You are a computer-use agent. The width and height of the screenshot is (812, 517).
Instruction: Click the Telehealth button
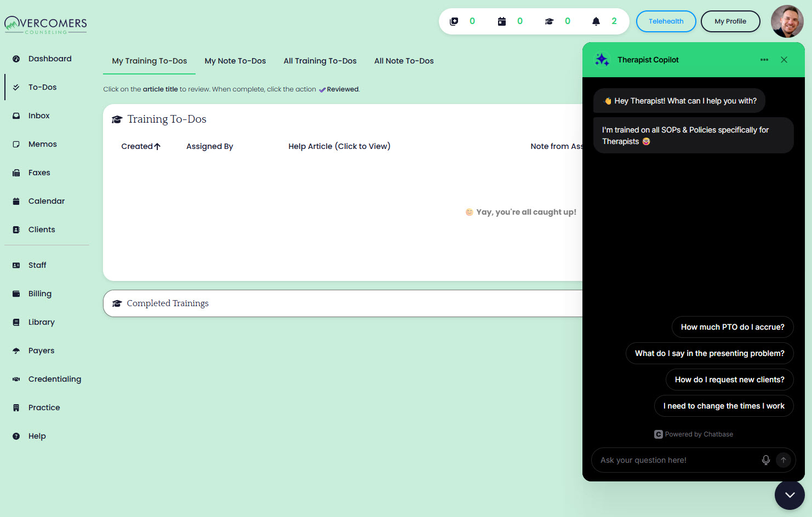pyautogui.click(x=666, y=21)
